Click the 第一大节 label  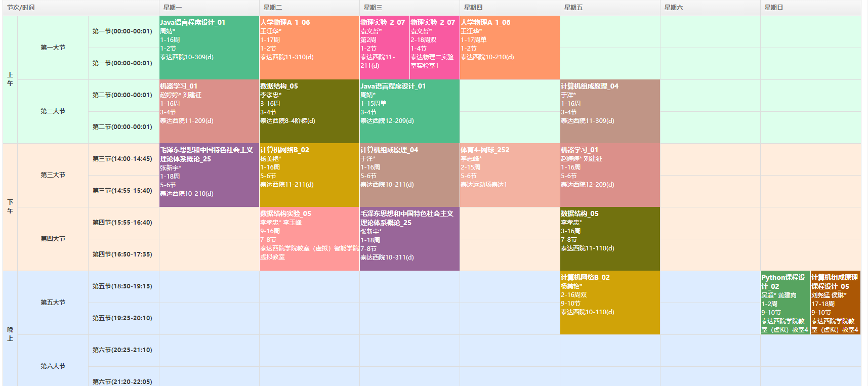click(53, 48)
